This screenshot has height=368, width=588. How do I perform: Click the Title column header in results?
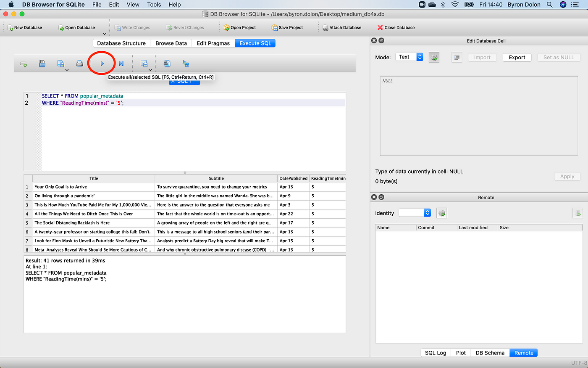94,178
